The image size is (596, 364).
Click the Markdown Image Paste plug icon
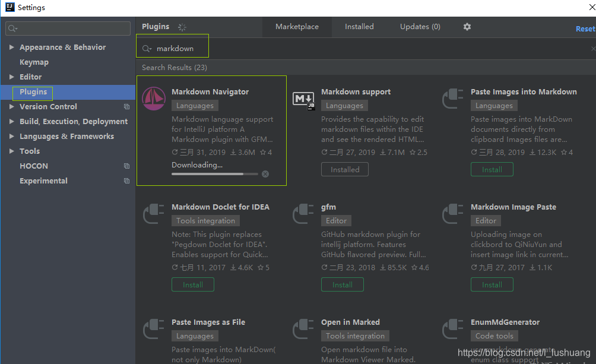(453, 214)
